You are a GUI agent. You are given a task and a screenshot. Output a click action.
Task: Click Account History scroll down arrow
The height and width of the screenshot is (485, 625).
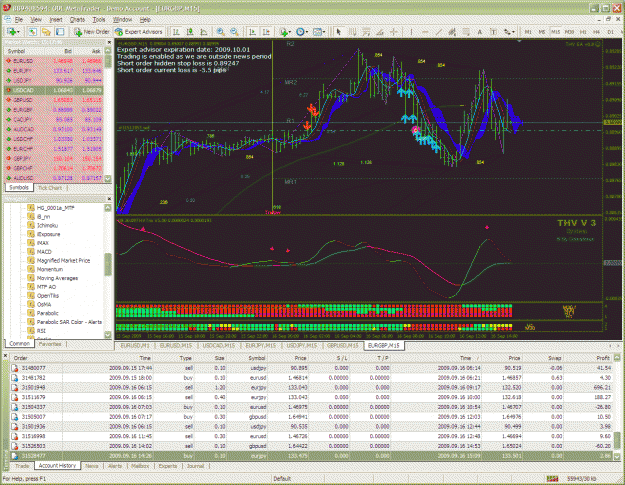tap(617, 456)
